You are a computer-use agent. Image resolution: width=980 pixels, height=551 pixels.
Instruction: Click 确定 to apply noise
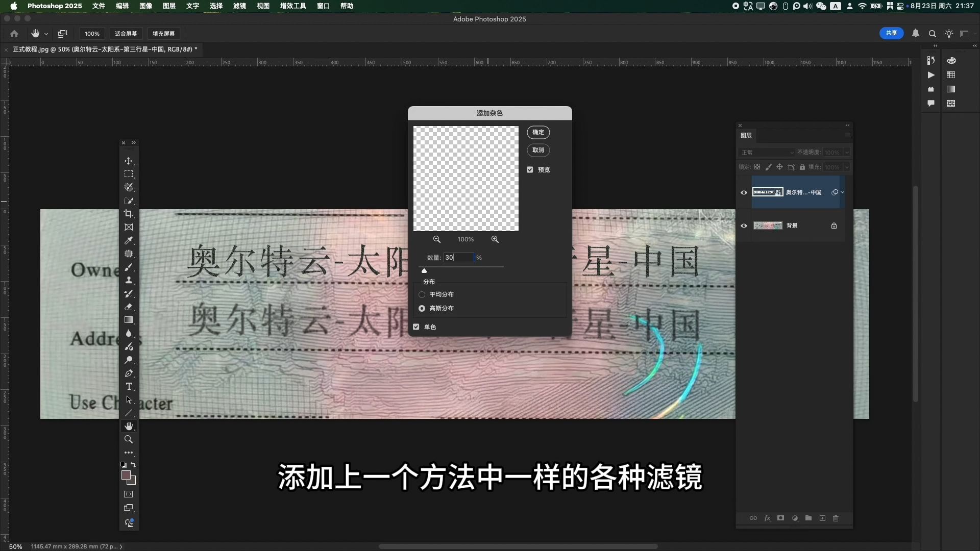(x=538, y=132)
